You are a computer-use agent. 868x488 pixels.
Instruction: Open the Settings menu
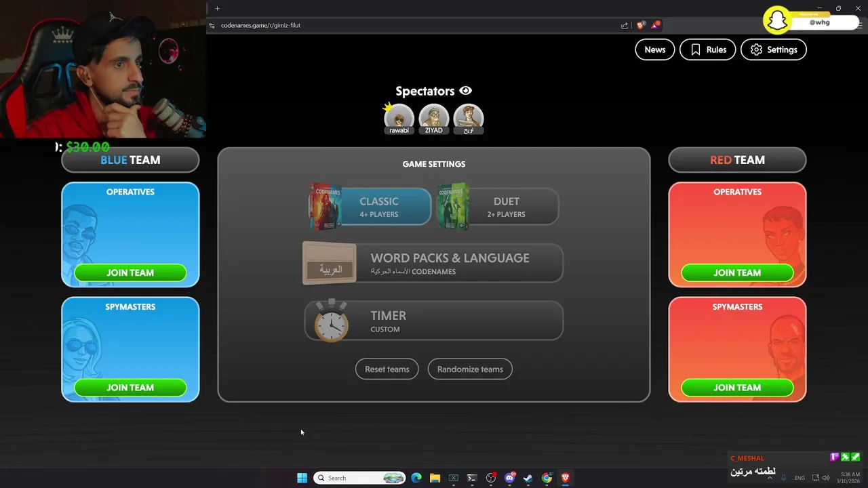(x=773, y=49)
